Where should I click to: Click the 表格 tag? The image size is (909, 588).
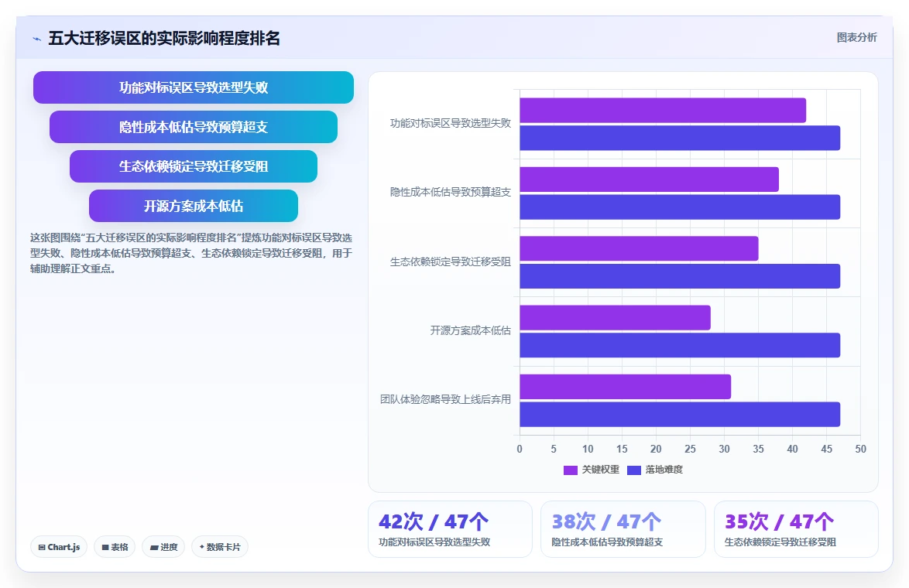click(114, 547)
